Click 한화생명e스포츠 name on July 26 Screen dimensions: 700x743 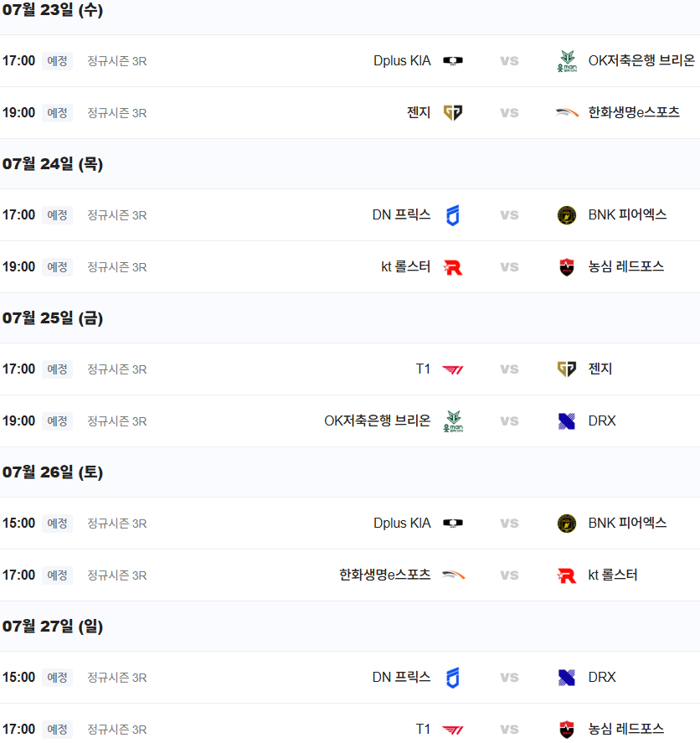point(384,575)
